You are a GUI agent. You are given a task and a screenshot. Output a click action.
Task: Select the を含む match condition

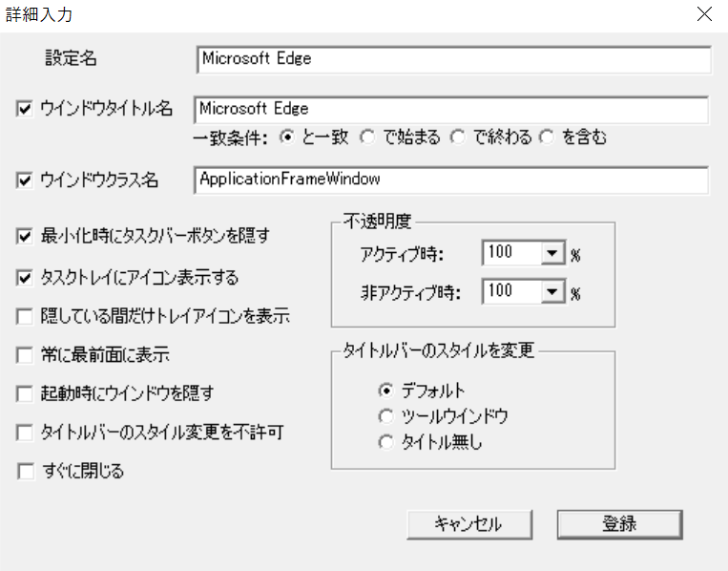[547, 137]
